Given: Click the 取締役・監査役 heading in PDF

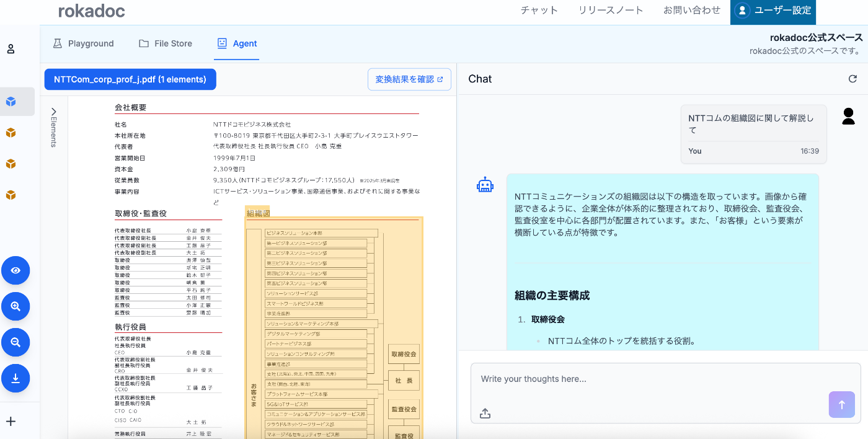Looking at the screenshot, I should point(141,213).
